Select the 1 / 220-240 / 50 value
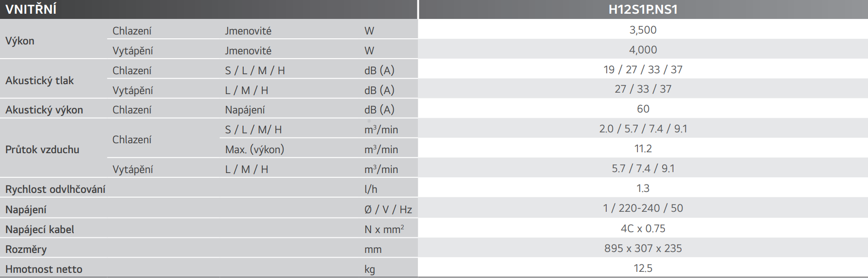 point(643,208)
